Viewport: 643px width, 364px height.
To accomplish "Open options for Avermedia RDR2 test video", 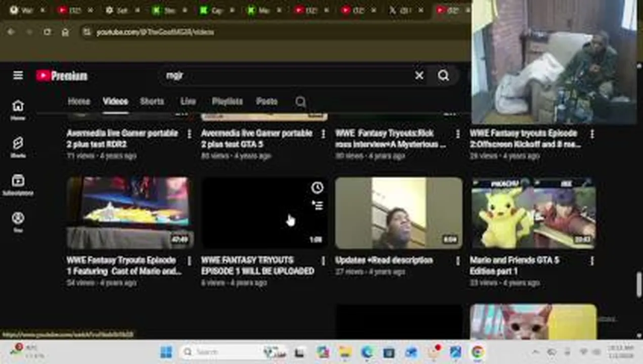I will tap(190, 134).
